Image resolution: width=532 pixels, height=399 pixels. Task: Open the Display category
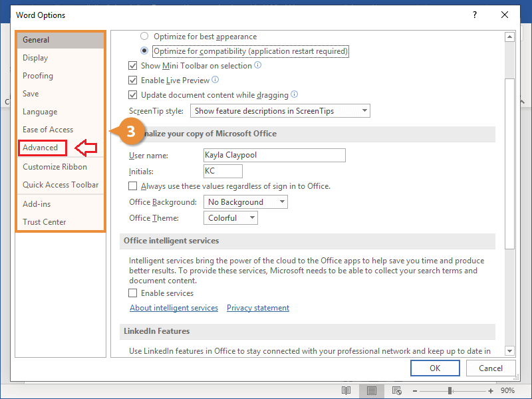(61, 58)
